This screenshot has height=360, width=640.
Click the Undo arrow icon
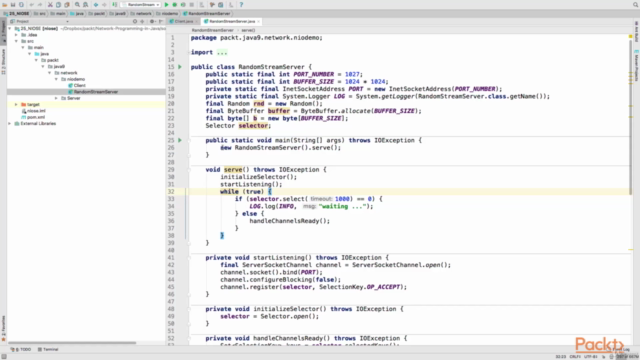point(31,4)
